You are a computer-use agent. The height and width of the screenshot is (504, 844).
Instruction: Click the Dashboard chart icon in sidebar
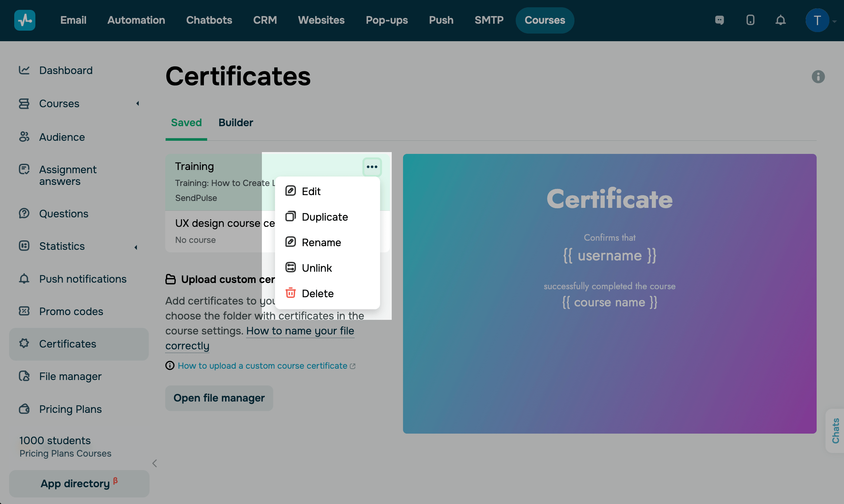pyautogui.click(x=24, y=70)
